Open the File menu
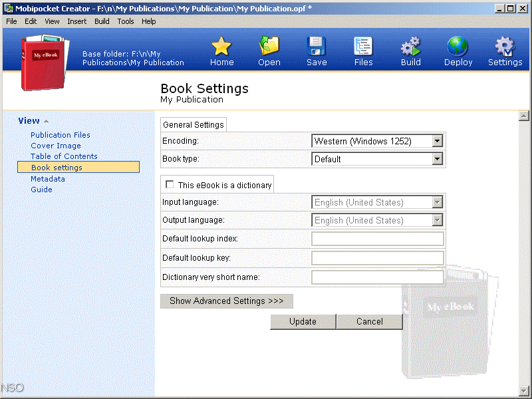Viewport: 532px width, 399px height. point(11,21)
